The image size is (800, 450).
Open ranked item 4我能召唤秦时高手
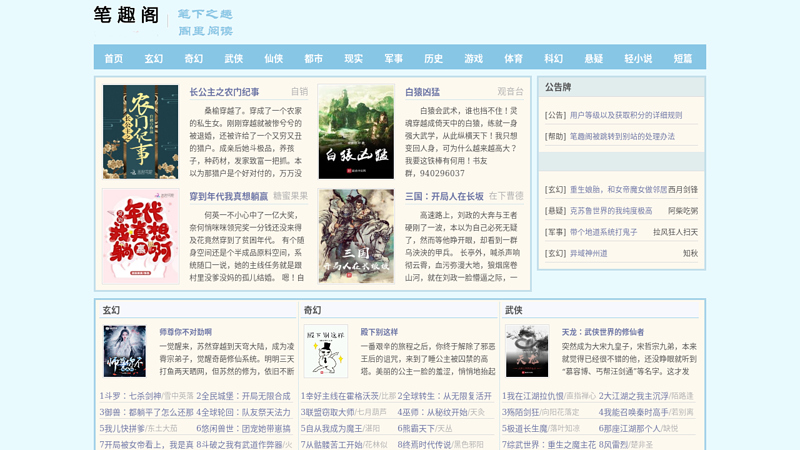tap(634, 412)
